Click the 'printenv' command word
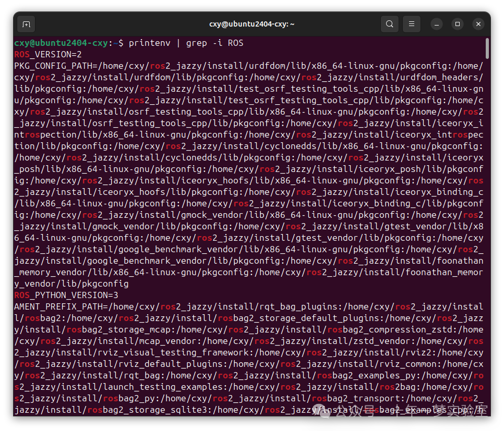Viewport: 504px width, 431px height. pos(149,43)
